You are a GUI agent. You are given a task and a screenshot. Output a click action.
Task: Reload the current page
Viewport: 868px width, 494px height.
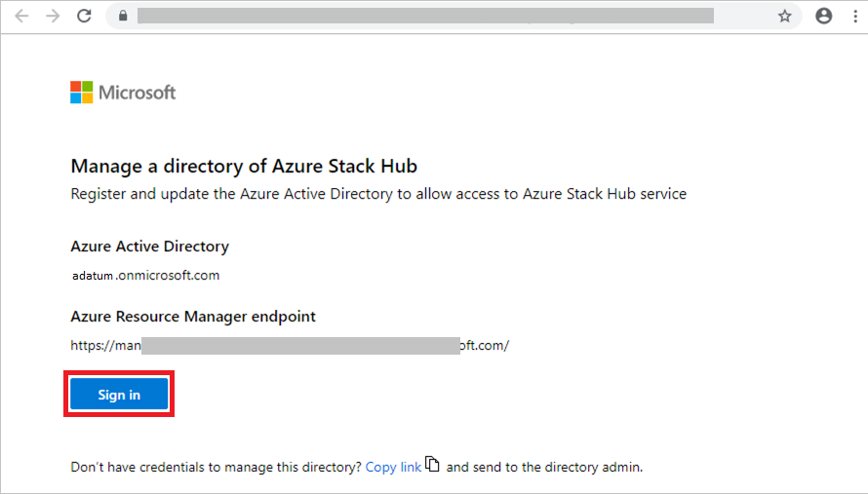click(84, 16)
